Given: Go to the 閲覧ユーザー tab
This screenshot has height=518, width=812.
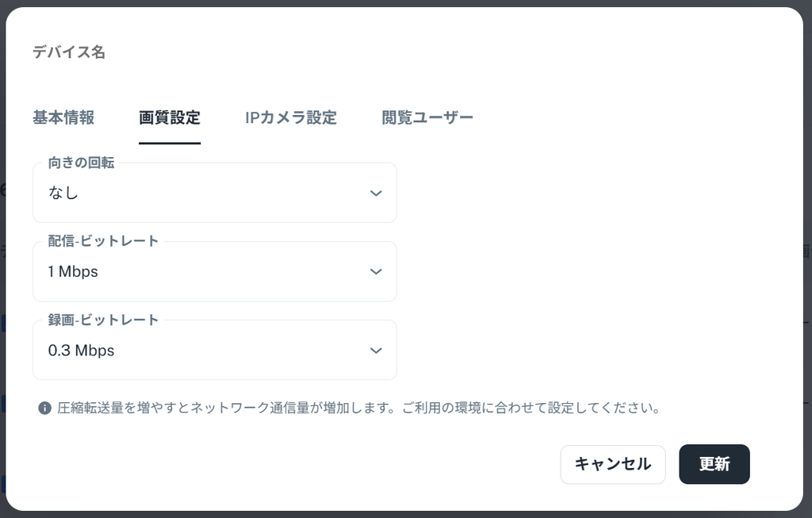Looking at the screenshot, I should pyautogui.click(x=427, y=117).
